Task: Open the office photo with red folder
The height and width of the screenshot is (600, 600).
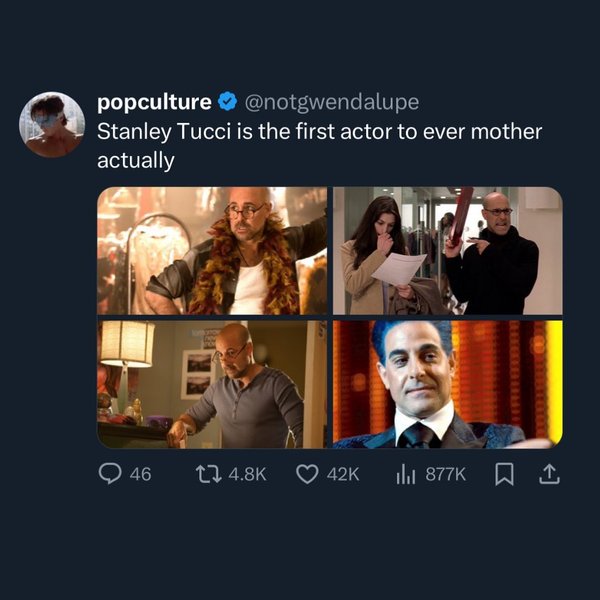Action: coord(447,251)
